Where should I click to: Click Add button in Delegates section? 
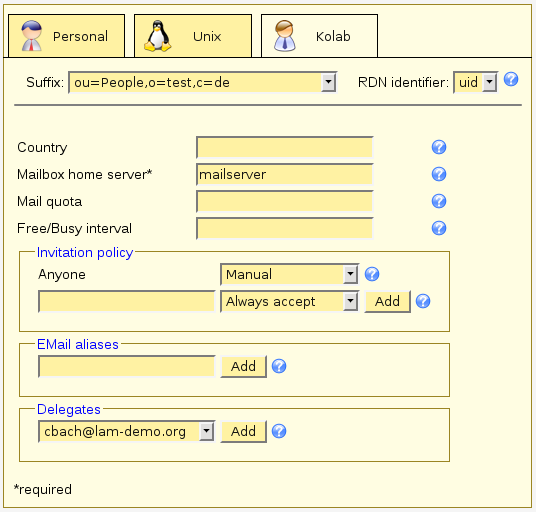243,431
